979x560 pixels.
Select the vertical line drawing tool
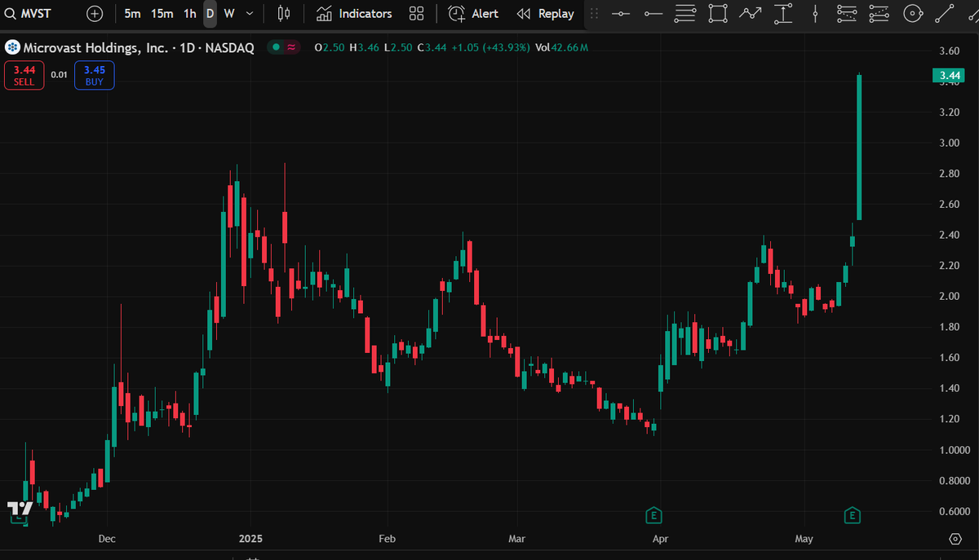[x=816, y=14]
